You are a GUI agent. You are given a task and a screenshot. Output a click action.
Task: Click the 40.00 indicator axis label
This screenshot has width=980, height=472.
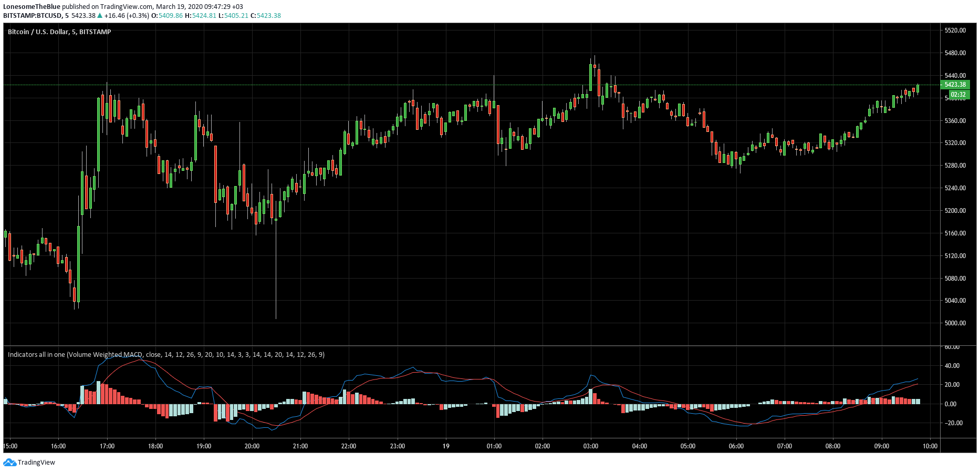[x=952, y=366]
